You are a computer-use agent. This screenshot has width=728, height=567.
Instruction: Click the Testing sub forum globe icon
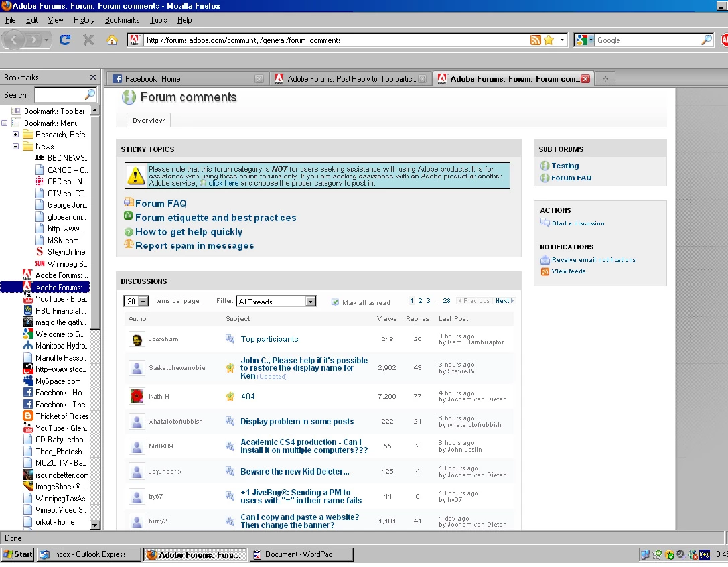[x=544, y=166]
